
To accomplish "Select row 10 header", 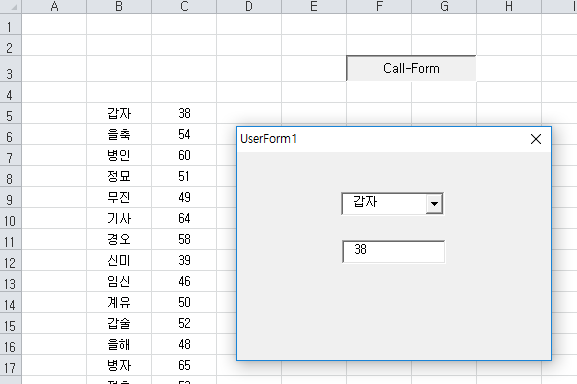I will (x=10, y=218).
